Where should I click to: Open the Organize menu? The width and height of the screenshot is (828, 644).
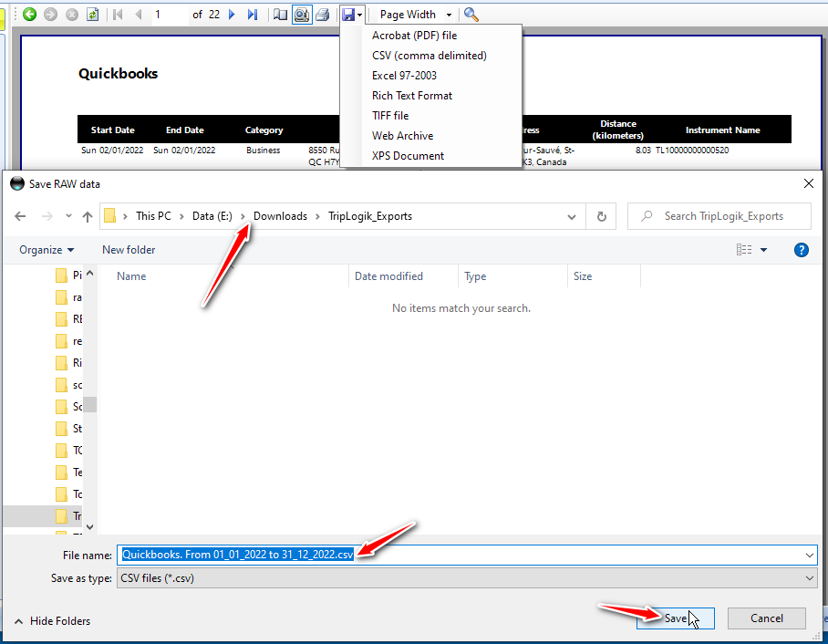[x=47, y=250]
